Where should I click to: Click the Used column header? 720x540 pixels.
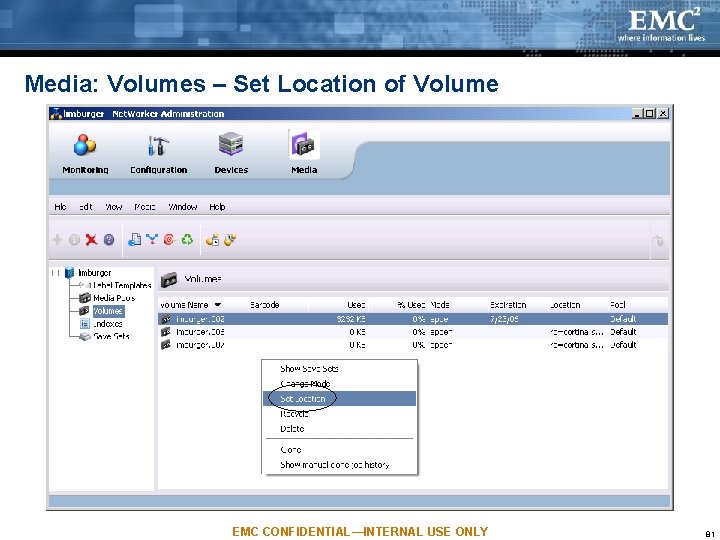click(x=356, y=305)
